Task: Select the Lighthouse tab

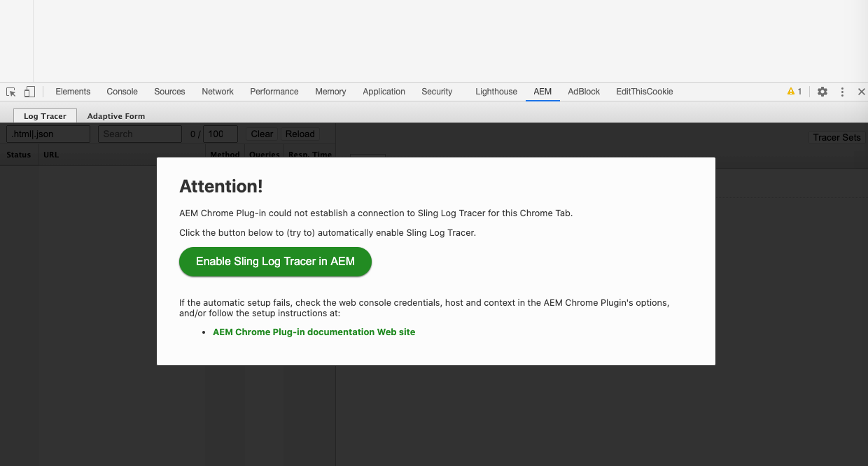Action: [x=496, y=92]
